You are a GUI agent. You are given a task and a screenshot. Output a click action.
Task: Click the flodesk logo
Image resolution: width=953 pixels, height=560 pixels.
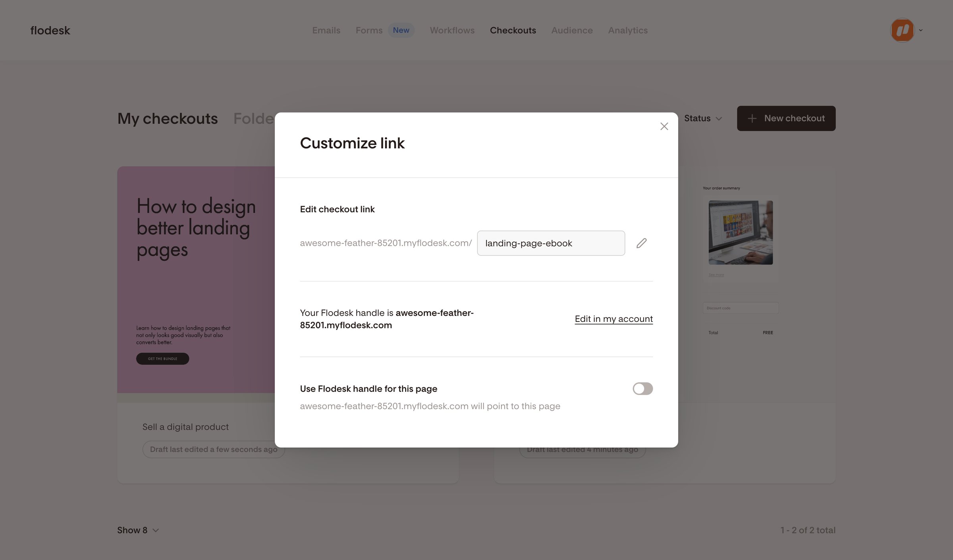click(x=50, y=30)
